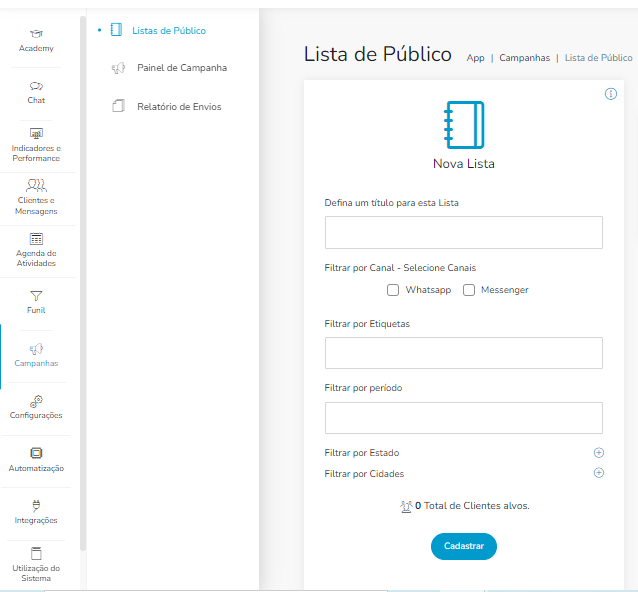Select Automatização label in sidebar
Screen dimensions: 638x592
(36, 468)
